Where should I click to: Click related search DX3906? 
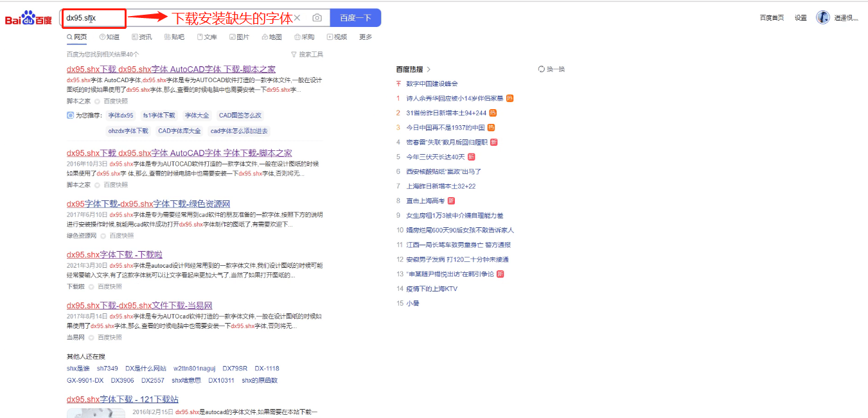(122, 381)
